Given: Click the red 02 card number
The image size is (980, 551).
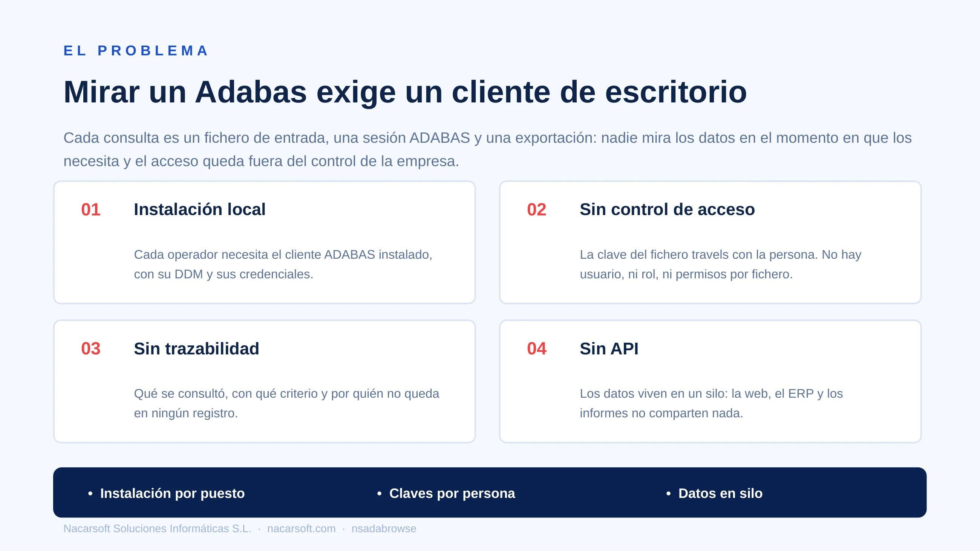Looking at the screenshot, I should point(536,209).
